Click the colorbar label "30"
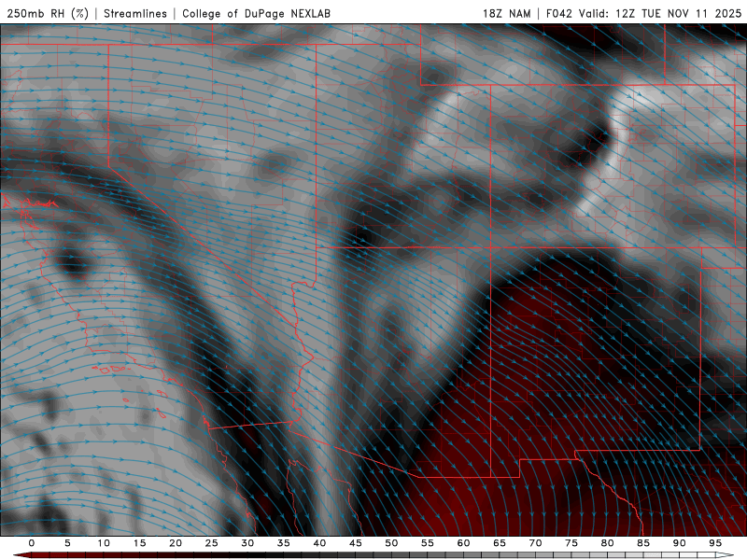This screenshot has height=560, width=747. click(x=247, y=543)
